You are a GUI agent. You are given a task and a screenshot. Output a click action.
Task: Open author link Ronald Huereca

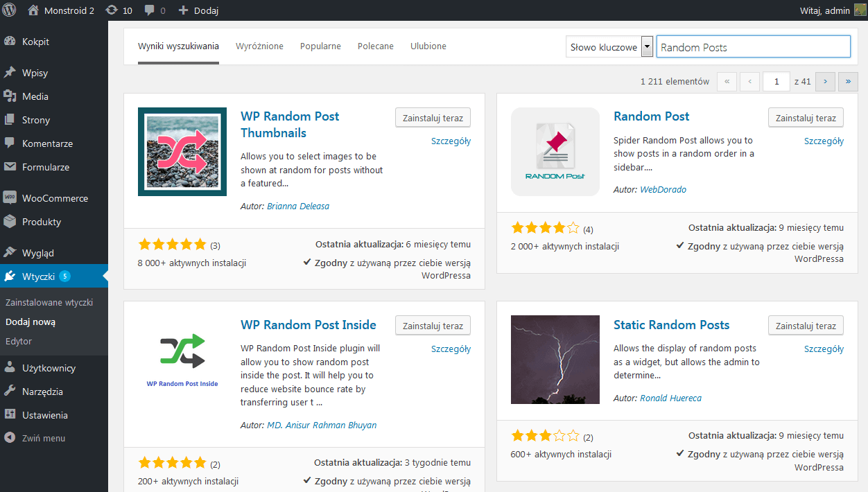pos(670,398)
